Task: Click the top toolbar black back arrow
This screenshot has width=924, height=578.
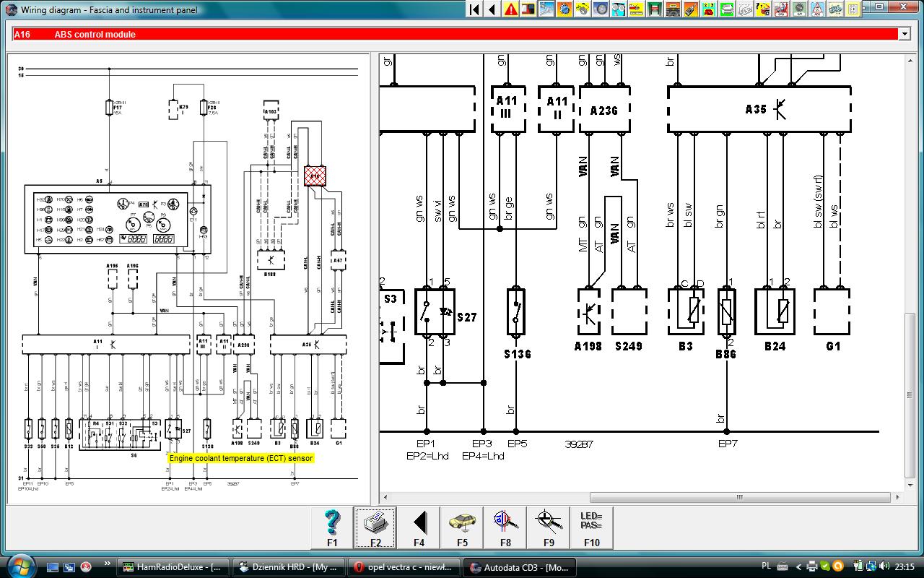Action: coord(492,9)
